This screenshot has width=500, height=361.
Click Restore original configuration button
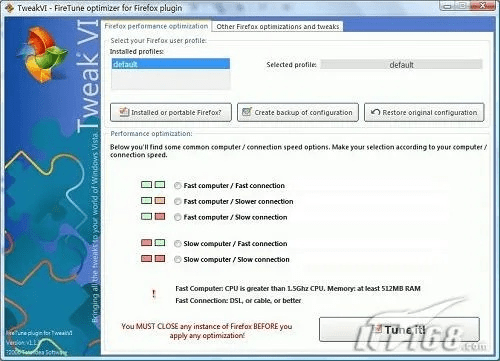point(424,112)
